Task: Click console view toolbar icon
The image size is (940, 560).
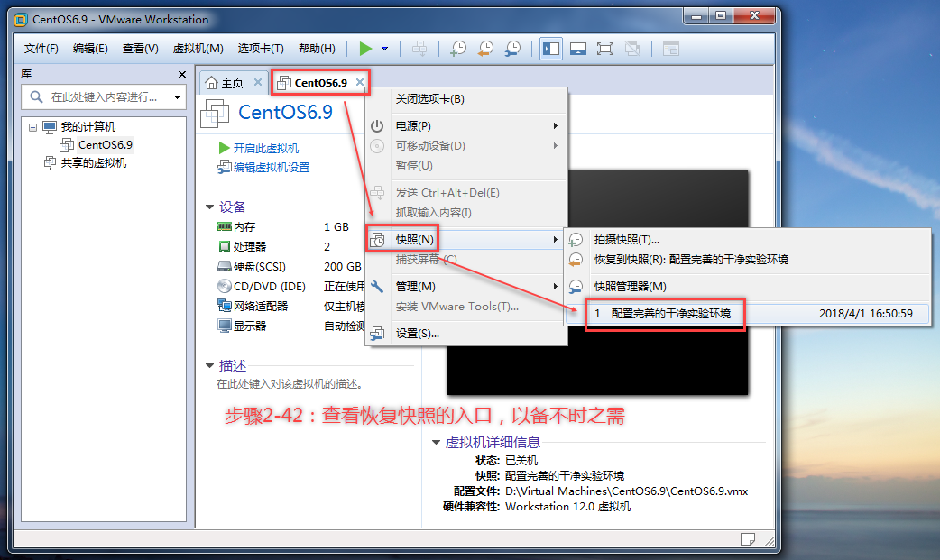Action: (671, 49)
